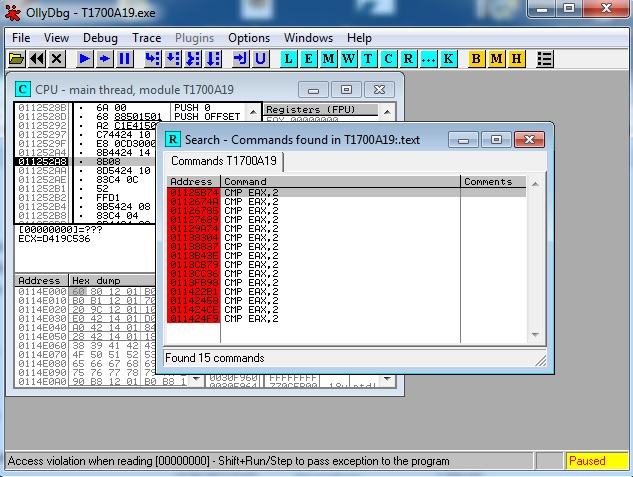Screen dimensions: 633x477
Task: Click the Trace over toolbar icon
Action: 213,59
